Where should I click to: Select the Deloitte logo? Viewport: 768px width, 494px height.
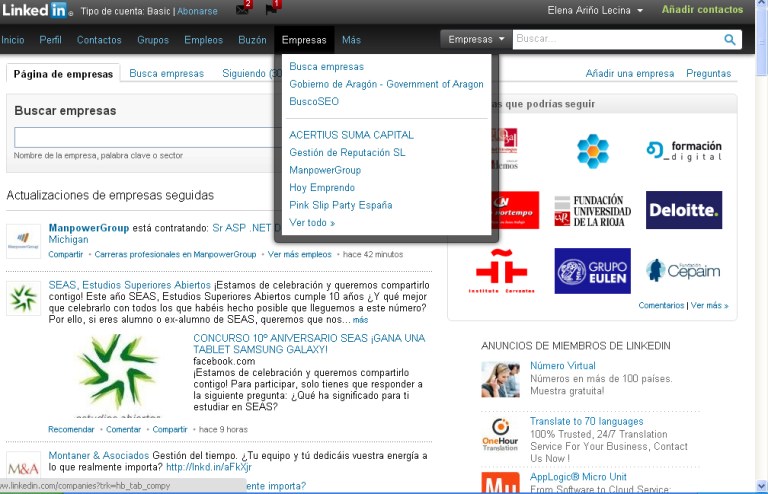(684, 210)
